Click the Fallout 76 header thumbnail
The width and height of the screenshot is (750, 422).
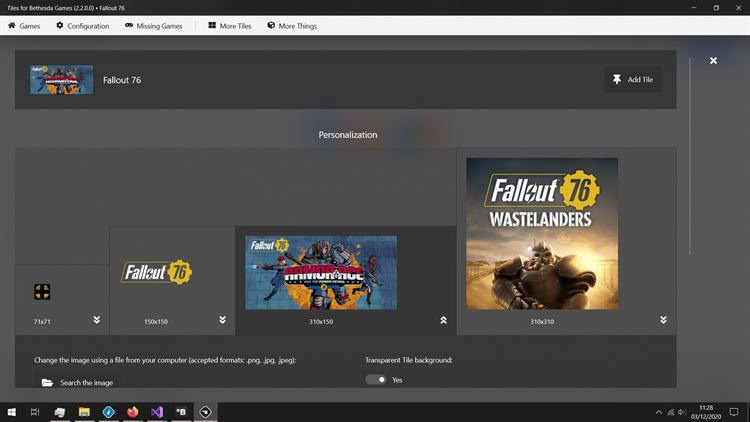click(62, 79)
